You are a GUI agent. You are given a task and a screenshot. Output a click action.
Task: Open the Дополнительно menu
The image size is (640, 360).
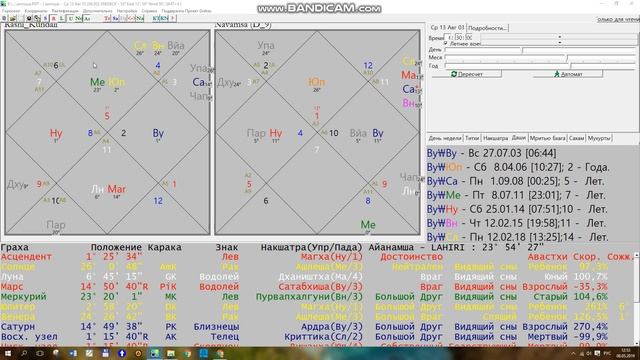(x=98, y=11)
